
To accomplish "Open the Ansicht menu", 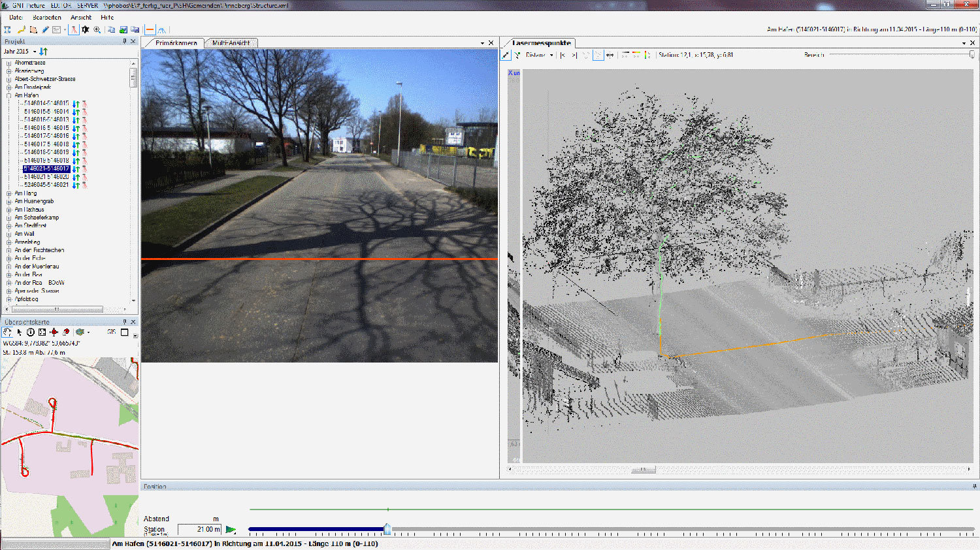I will coord(81,18).
